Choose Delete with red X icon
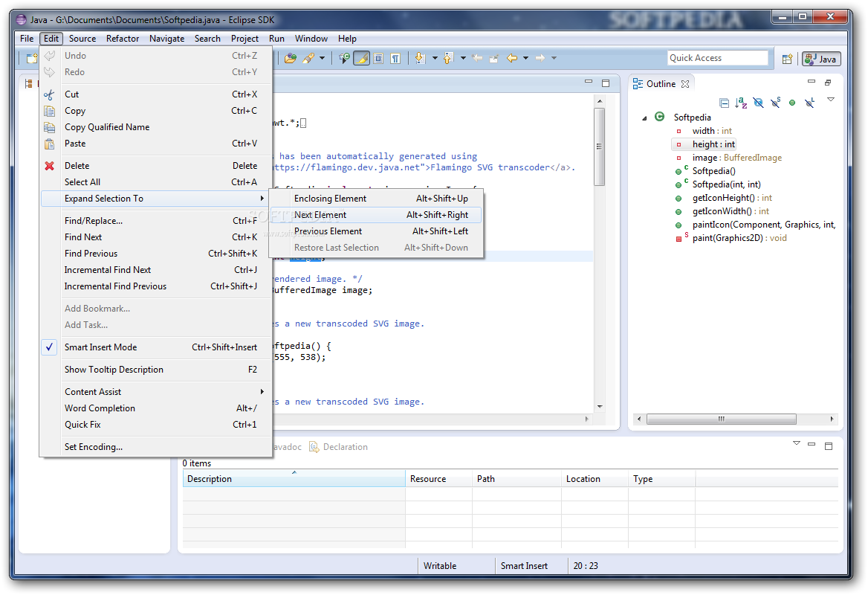The height and width of the screenshot is (595, 868). tap(156, 166)
